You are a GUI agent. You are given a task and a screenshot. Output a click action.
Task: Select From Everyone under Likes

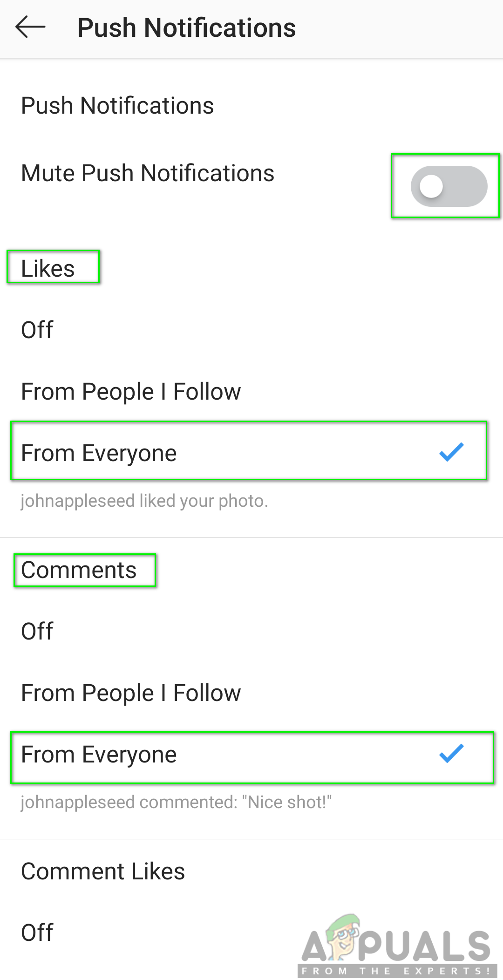tap(99, 453)
